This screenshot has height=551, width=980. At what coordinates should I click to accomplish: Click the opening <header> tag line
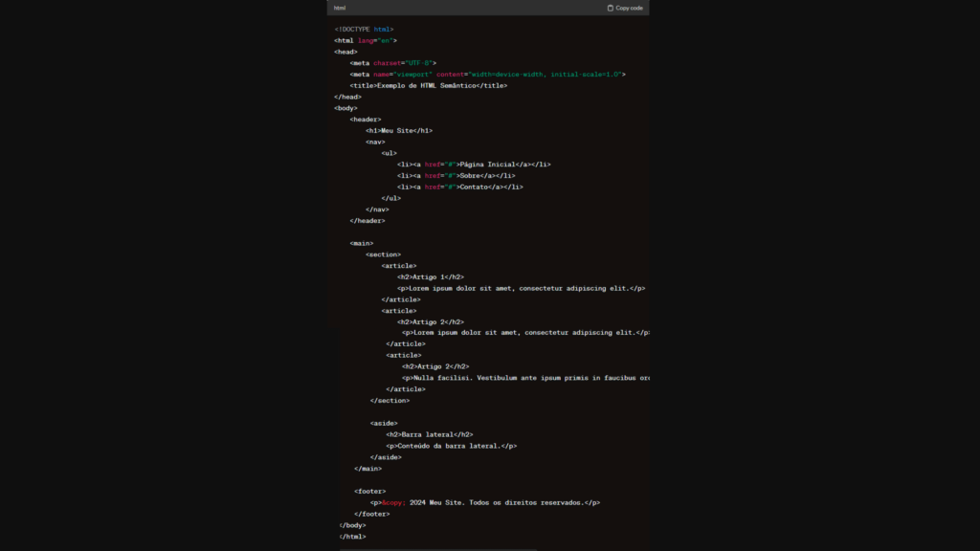(x=366, y=120)
